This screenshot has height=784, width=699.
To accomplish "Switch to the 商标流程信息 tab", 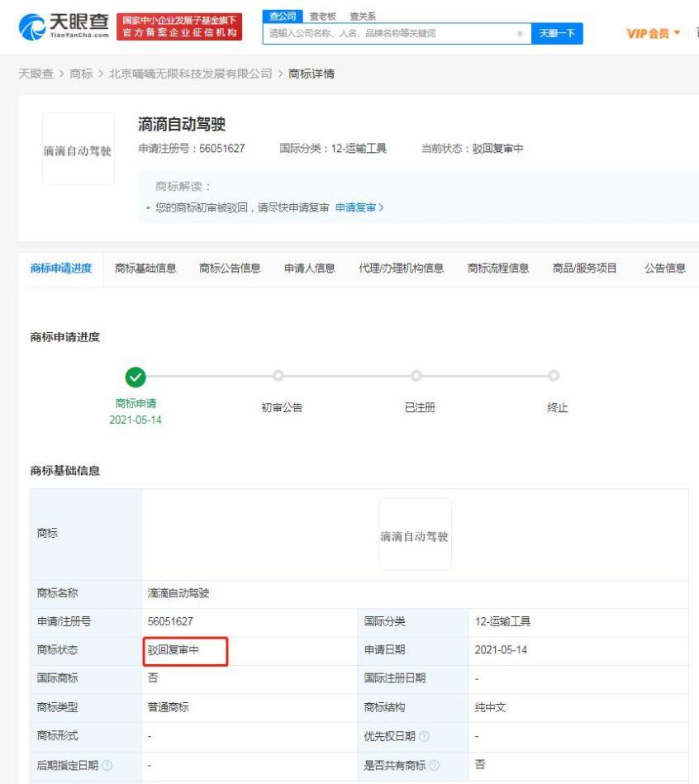I will [x=498, y=268].
